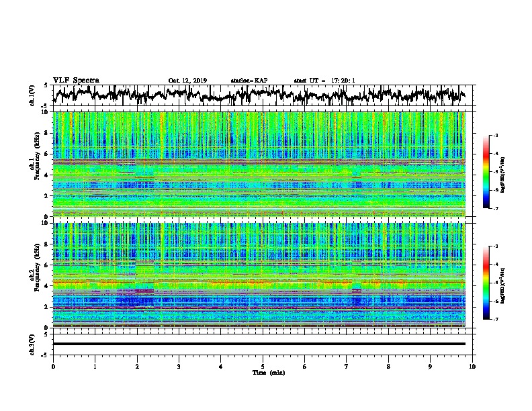Click the flat black ch.3 trace line
532x411 pixels.
[259, 344]
